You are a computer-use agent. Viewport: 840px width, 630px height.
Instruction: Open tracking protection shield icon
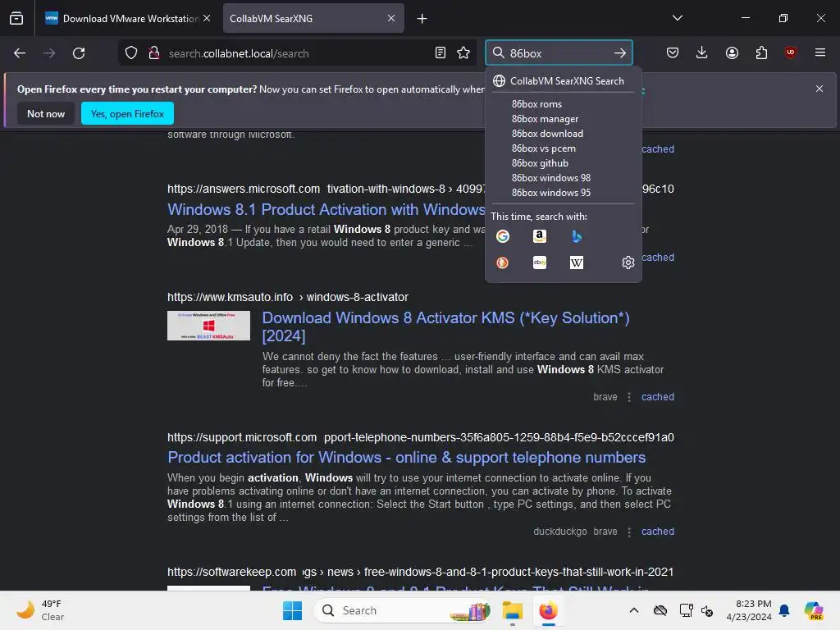click(131, 53)
